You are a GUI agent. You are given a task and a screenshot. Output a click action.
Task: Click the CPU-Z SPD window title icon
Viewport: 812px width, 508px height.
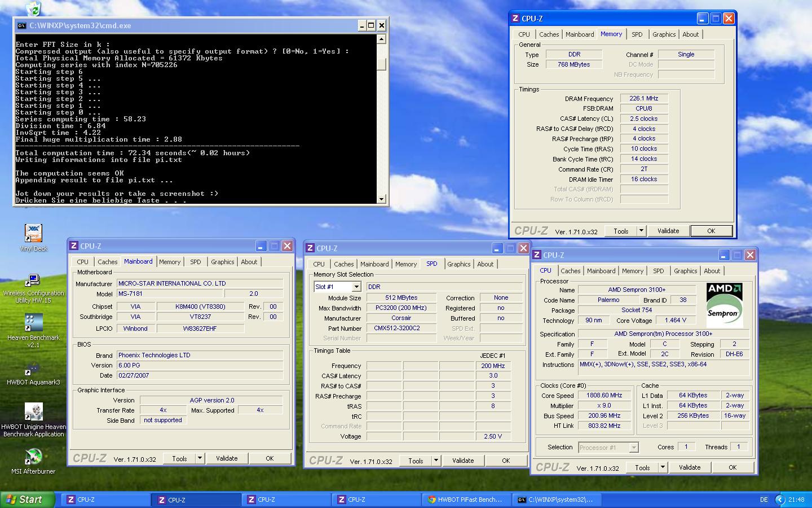[x=310, y=248]
